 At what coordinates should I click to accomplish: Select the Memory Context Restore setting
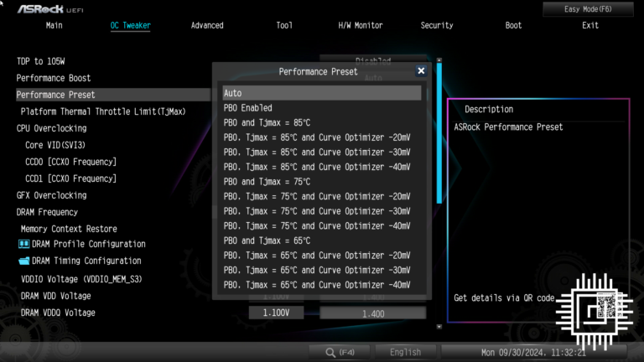69,229
